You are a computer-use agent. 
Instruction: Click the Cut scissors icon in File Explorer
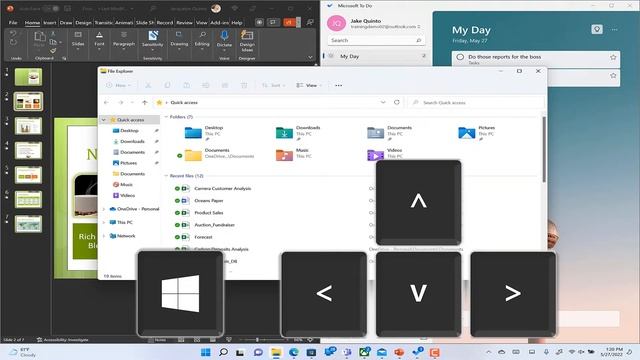(x=148, y=85)
